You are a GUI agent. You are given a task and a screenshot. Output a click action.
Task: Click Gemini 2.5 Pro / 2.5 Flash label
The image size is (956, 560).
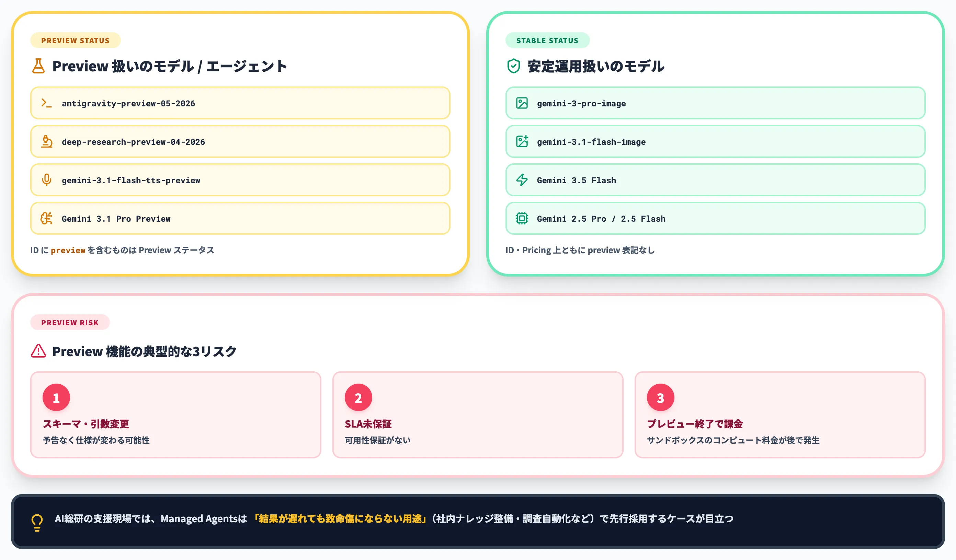(x=601, y=219)
